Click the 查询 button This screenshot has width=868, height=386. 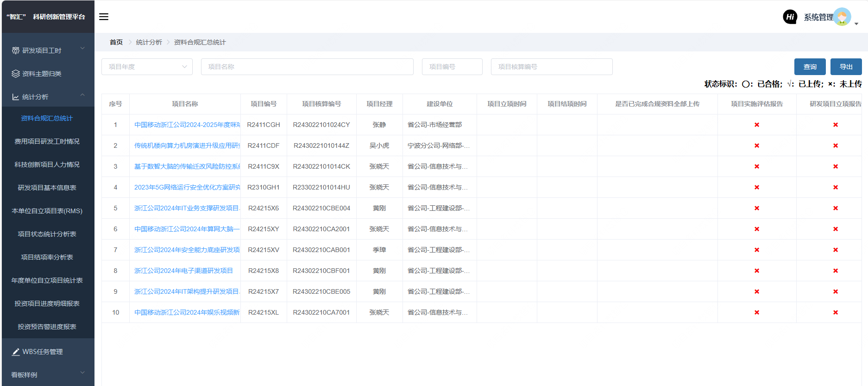pyautogui.click(x=810, y=67)
